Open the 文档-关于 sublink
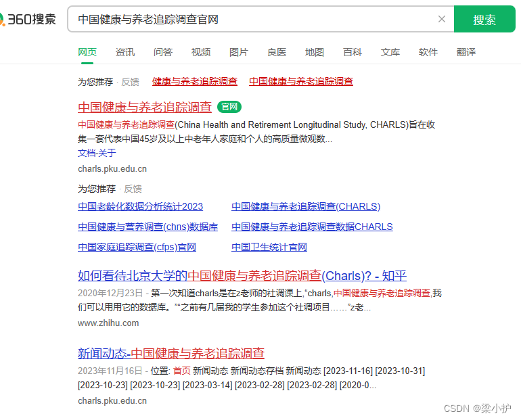 pyautogui.click(x=97, y=153)
